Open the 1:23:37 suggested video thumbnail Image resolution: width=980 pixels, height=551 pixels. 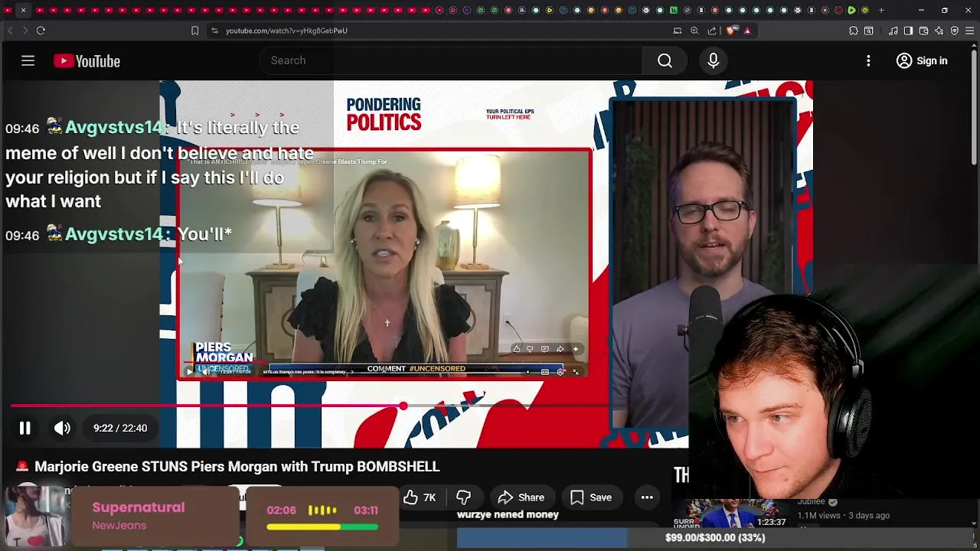tap(731, 514)
